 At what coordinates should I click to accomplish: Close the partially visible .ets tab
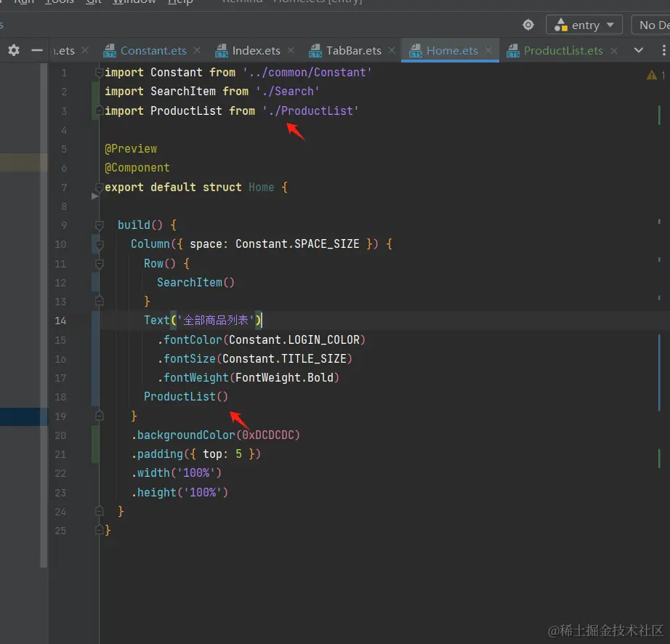[84, 50]
